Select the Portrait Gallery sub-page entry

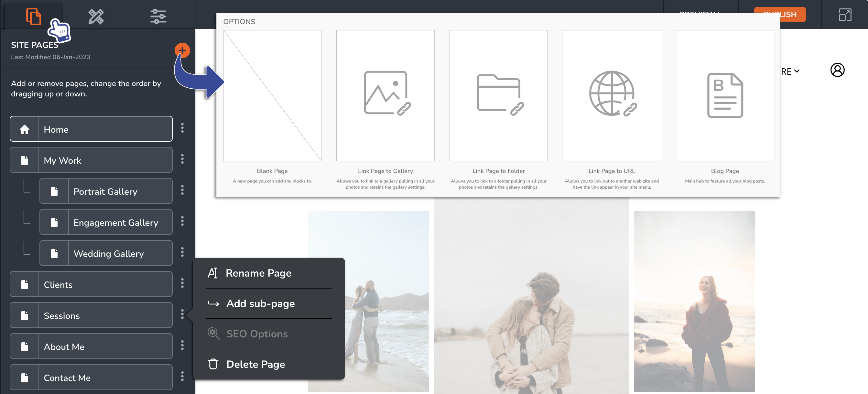point(105,191)
